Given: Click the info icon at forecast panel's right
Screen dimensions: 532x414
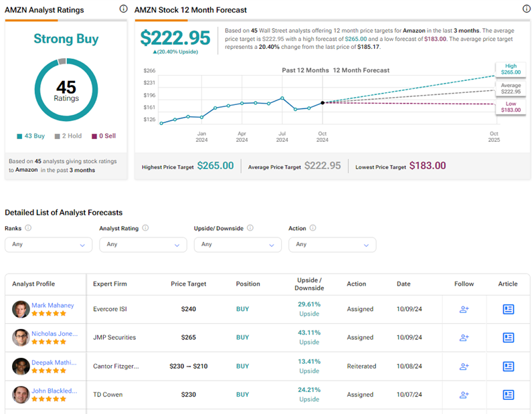Looking at the screenshot, I should 526,9.
